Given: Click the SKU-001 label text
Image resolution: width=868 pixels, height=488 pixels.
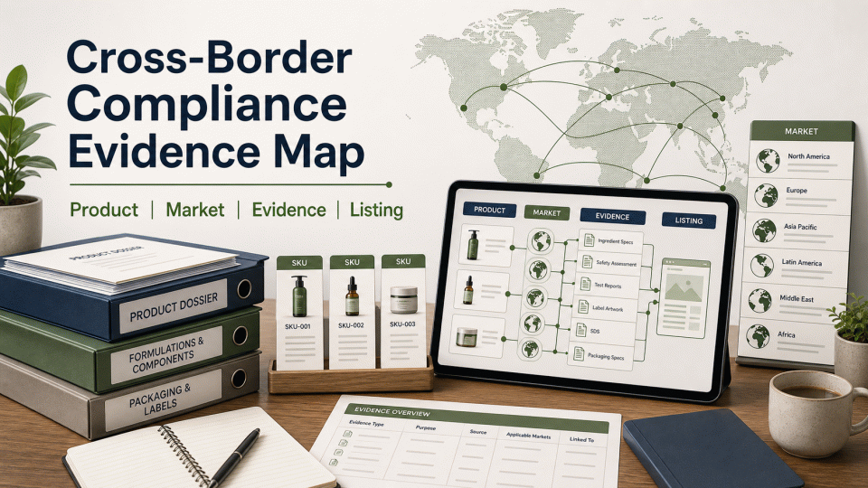Looking at the screenshot, I should 297,327.
